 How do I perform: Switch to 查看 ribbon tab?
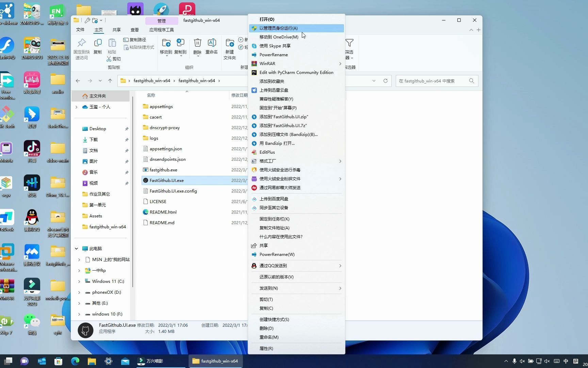point(135,30)
